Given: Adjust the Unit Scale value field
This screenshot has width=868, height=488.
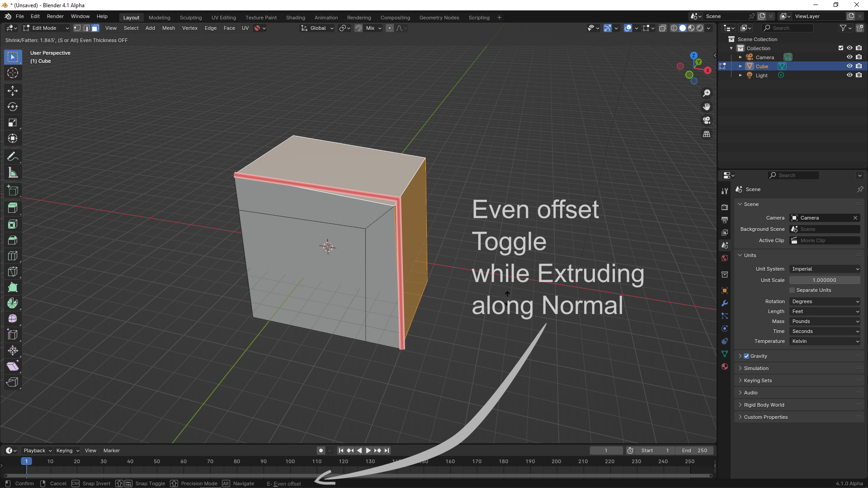Looking at the screenshot, I should 825,280.
